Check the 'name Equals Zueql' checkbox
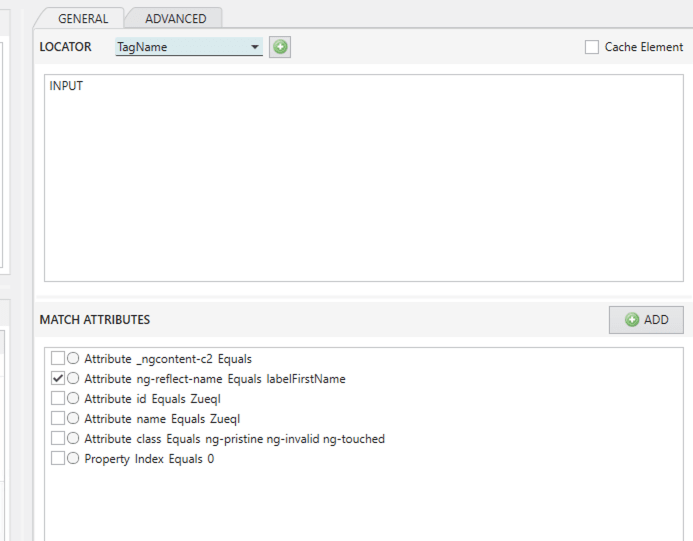Viewport: 693px width, 541px height. pos(58,418)
